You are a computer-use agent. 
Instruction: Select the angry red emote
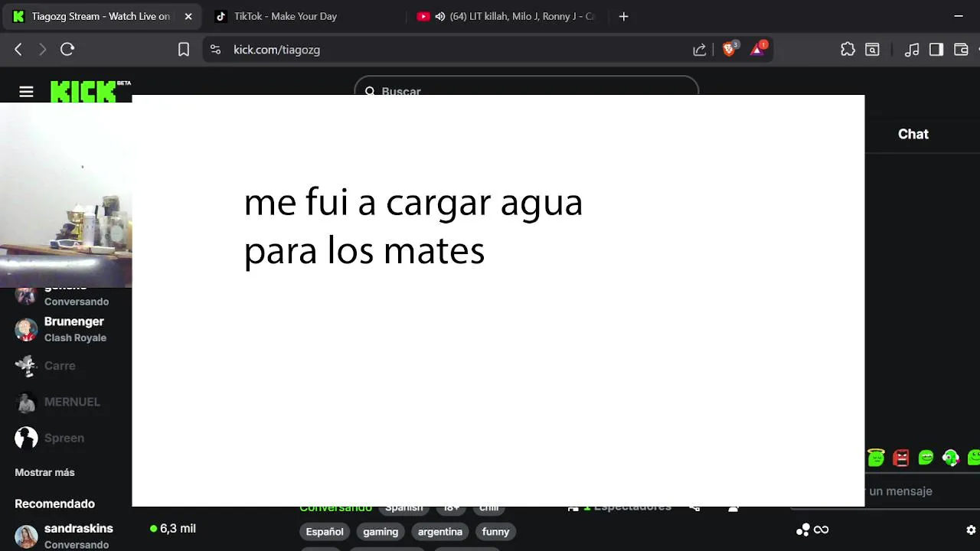tap(901, 458)
